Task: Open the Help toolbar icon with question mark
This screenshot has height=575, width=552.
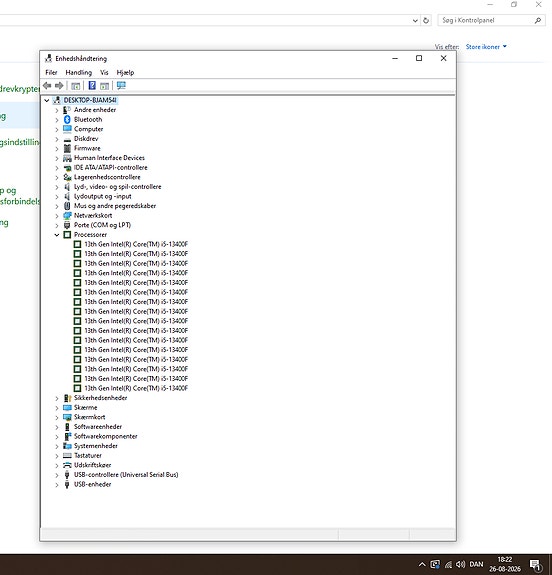Action: tap(92, 85)
